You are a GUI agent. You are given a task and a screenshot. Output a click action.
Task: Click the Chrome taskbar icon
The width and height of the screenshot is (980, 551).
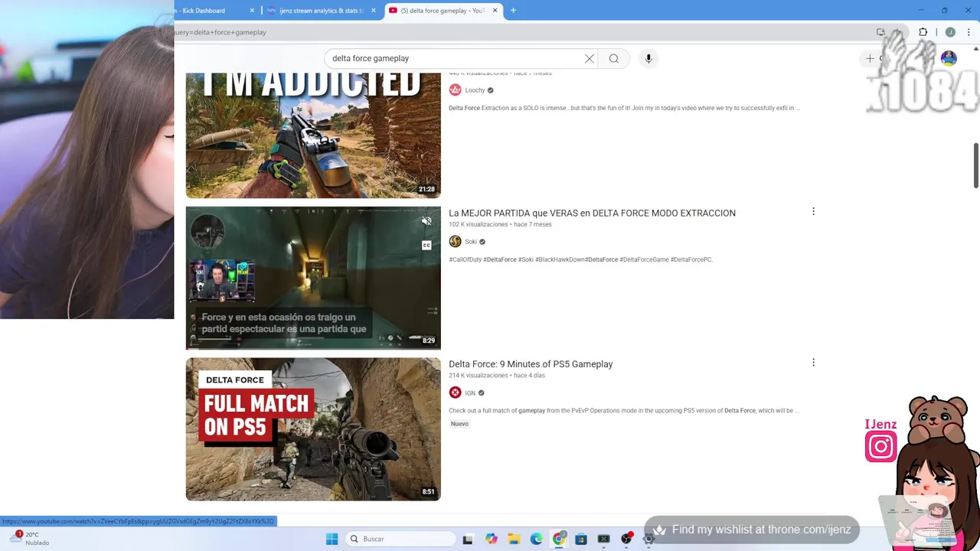pyautogui.click(x=559, y=539)
